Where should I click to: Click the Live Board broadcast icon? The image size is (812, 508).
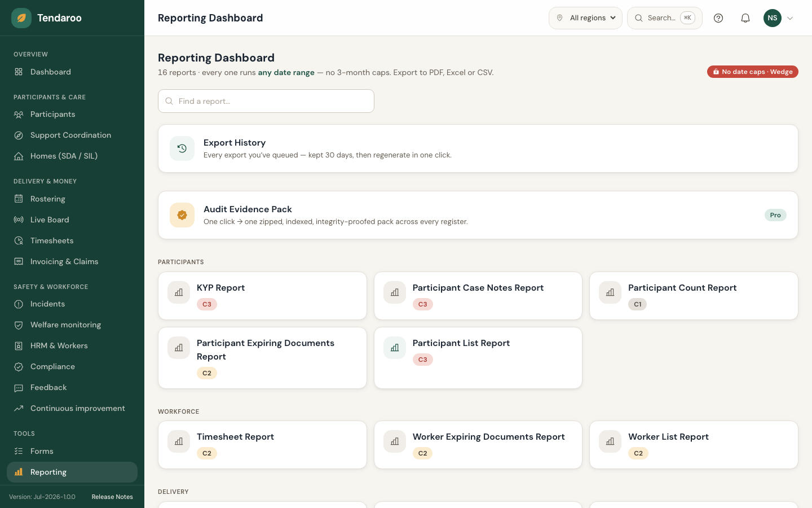click(x=19, y=220)
